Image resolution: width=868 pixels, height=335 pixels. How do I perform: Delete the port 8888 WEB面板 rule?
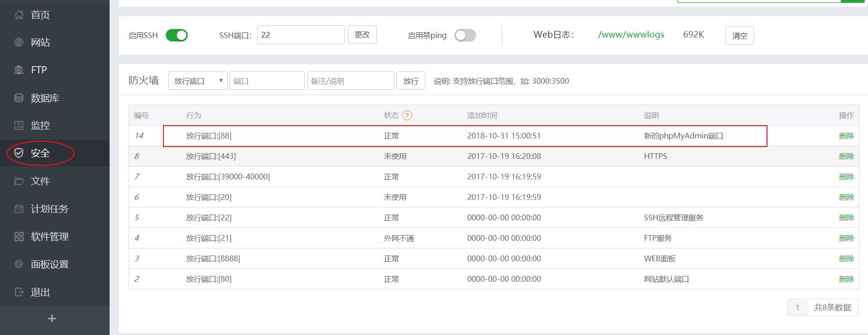point(847,258)
